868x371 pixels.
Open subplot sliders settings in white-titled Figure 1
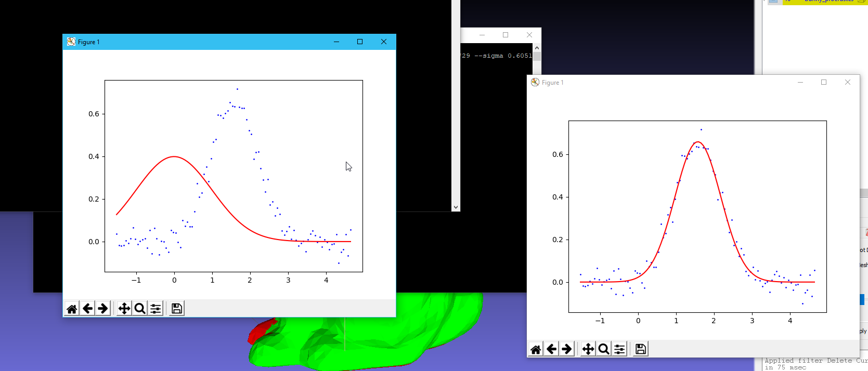[619, 349]
